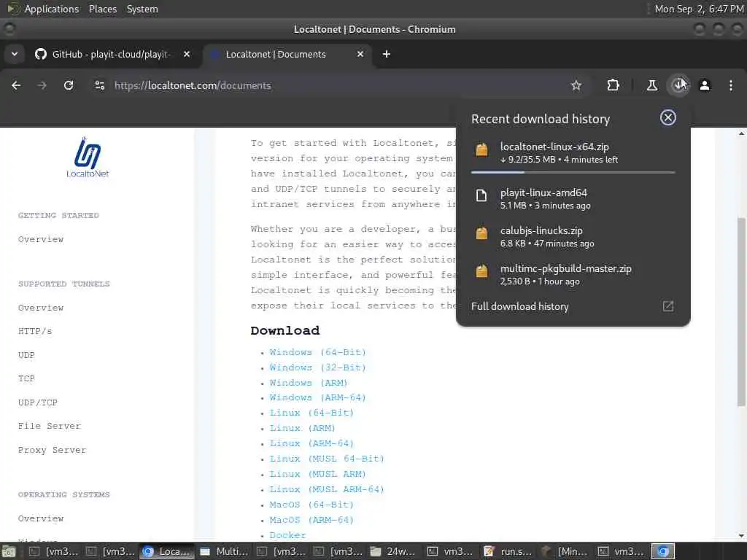Open the Chrome Labs flask icon

[652, 85]
